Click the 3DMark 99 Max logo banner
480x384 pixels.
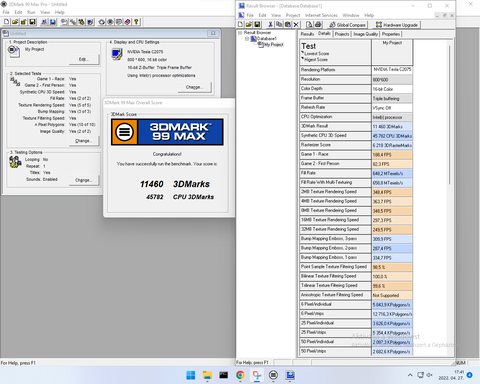pyautogui.click(x=167, y=132)
